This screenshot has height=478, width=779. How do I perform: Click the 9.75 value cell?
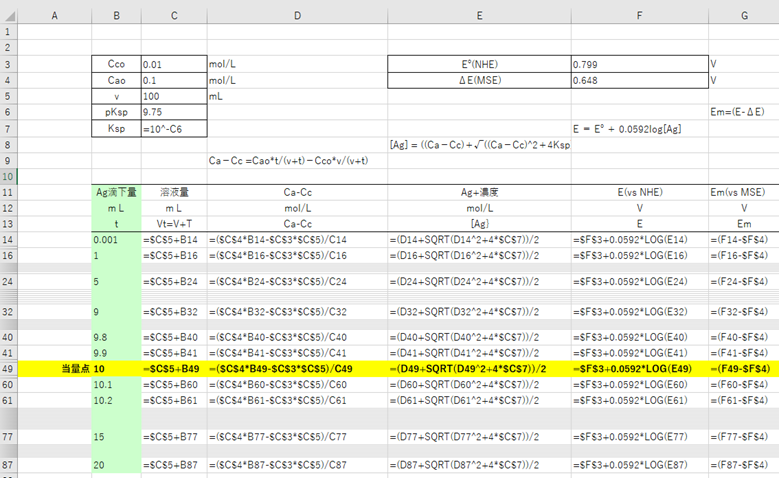coord(174,112)
